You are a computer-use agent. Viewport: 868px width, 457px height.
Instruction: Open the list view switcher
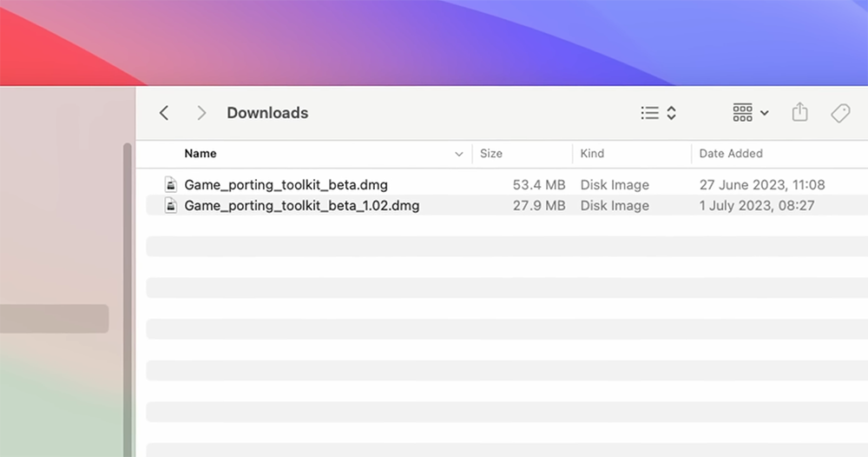tap(659, 113)
